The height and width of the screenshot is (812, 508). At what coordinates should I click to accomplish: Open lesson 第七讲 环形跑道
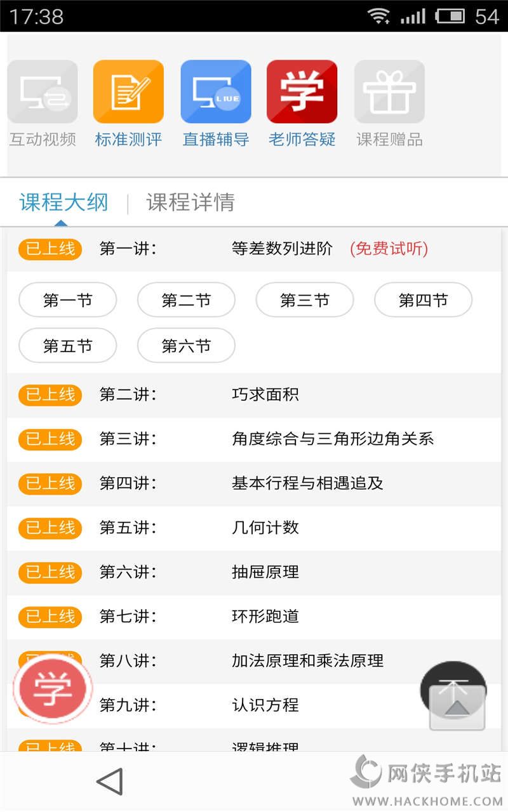[254, 617]
